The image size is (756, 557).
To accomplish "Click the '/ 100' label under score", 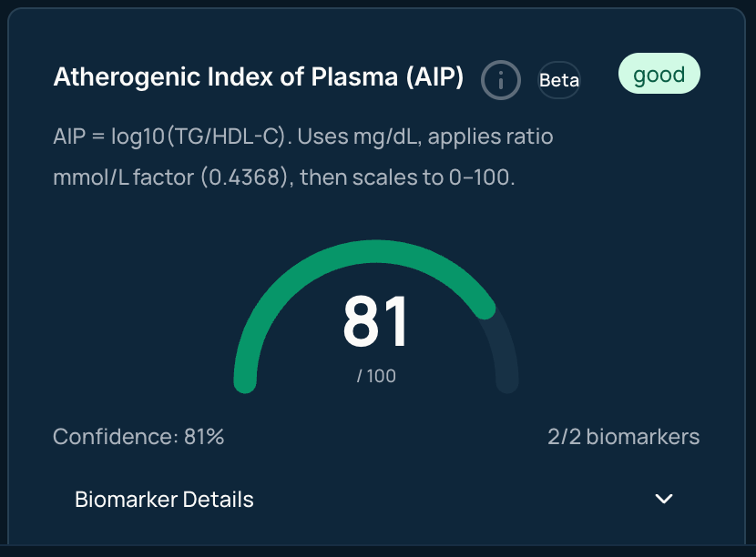I will click(x=376, y=376).
